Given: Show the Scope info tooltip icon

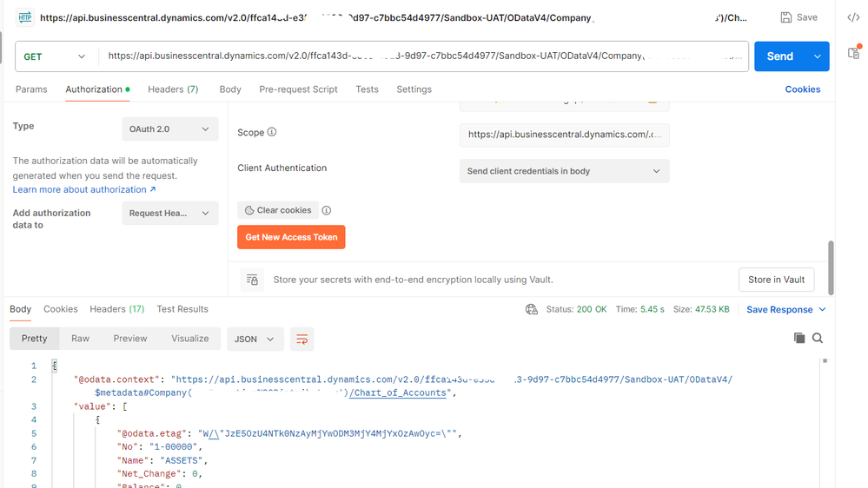Looking at the screenshot, I should (272, 132).
